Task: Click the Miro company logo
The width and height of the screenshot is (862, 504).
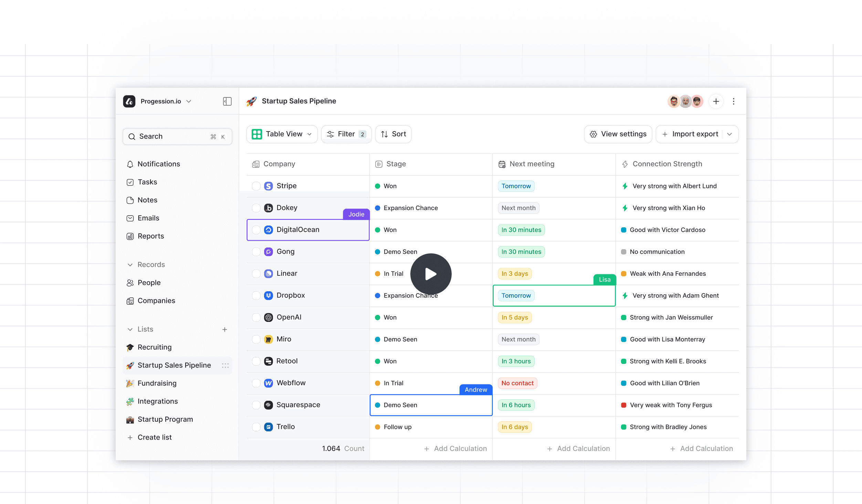Action: [x=269, y=339]
